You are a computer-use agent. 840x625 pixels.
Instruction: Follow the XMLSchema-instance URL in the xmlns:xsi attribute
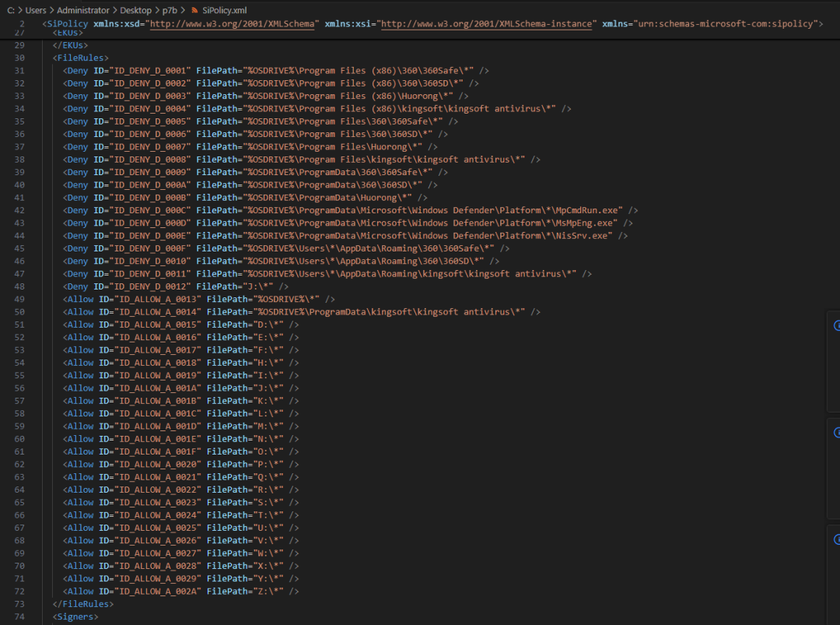[x=486, y=23]
